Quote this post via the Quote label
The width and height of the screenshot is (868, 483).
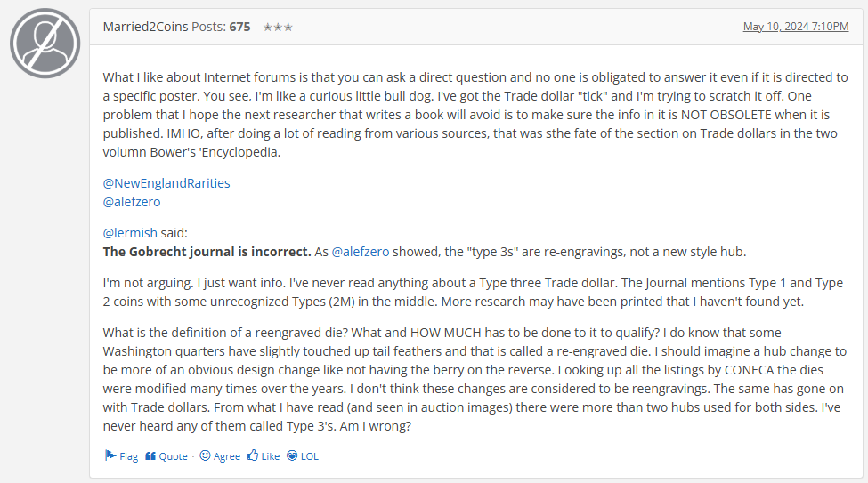[174, 456]
